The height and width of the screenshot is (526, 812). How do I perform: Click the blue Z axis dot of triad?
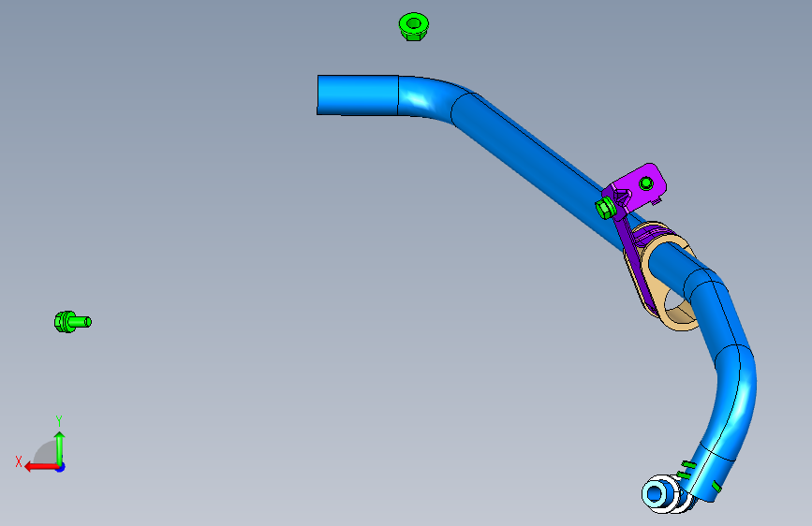61,467
